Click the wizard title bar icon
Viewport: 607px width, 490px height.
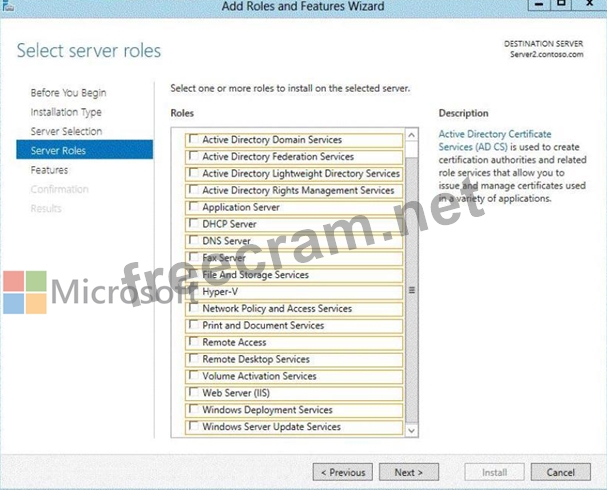(7, 5)
